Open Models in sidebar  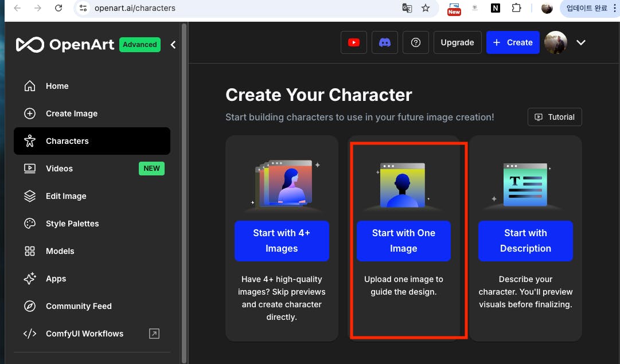click(92, 251)
